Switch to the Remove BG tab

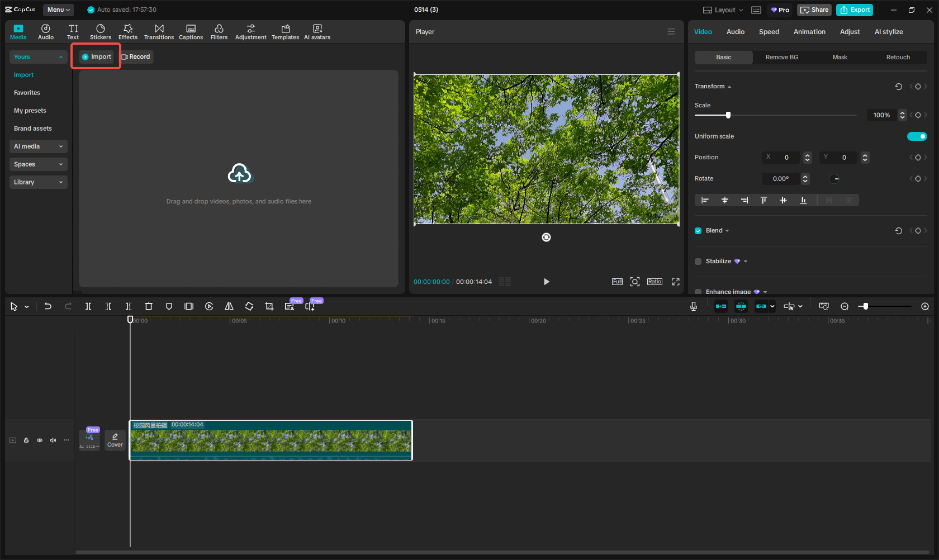[x=781, y=57]
